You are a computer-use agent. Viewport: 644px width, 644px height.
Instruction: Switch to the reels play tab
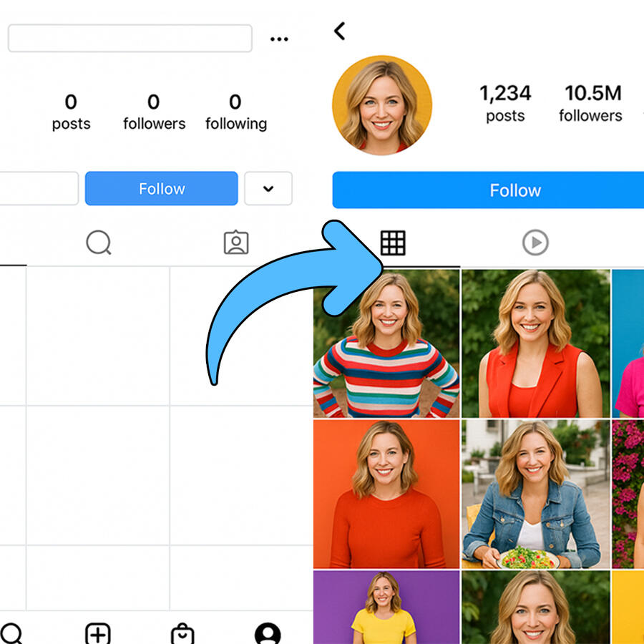535,243
